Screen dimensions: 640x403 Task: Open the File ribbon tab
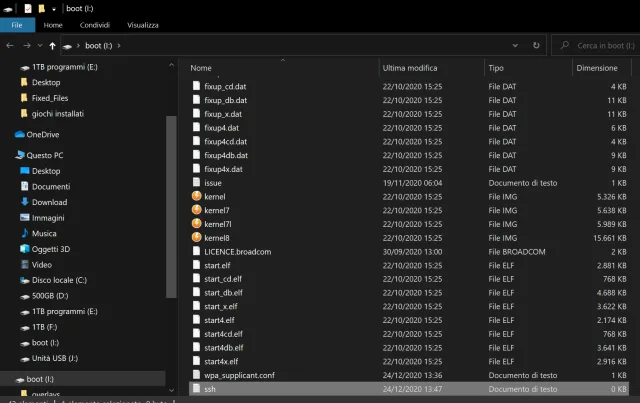17,25
